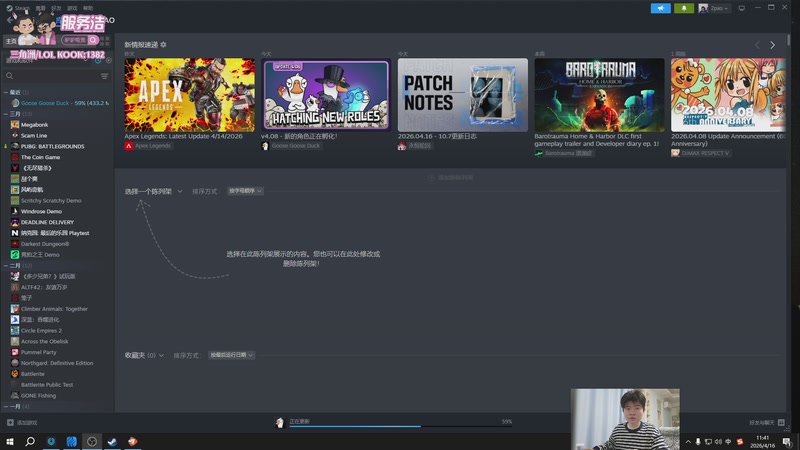
Task: Click the GONE Fishing game icon
Action: (15, 395)
